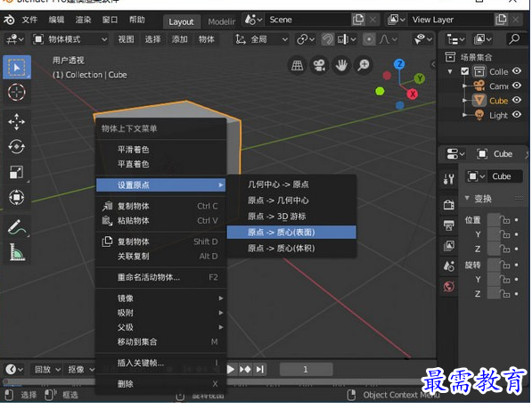532x409 pixels.
Task: Hide the Collection with eye icon
Action: pos(516,71)
